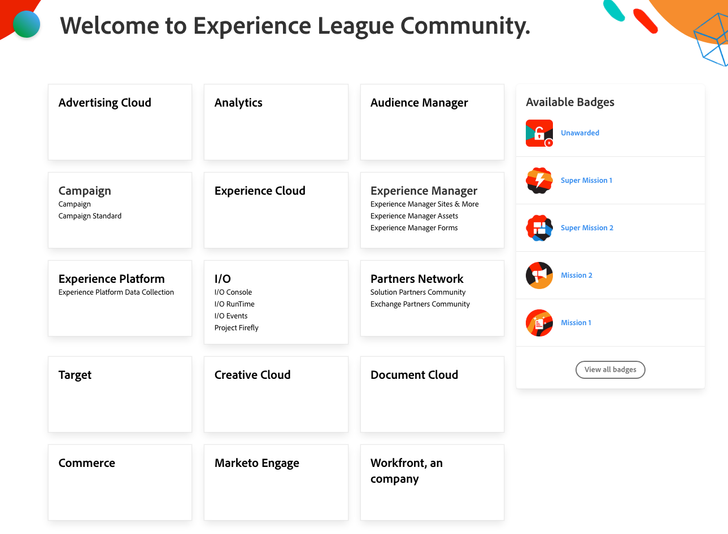
Task: Click the Unawarded badge lock icon
Action: click(x=539, y=133)
